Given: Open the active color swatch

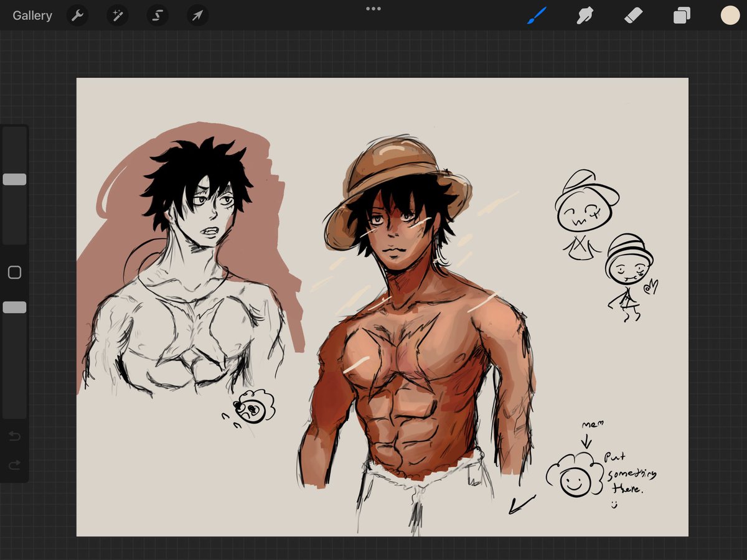Looking at the screenshot, I should point(730,16).
